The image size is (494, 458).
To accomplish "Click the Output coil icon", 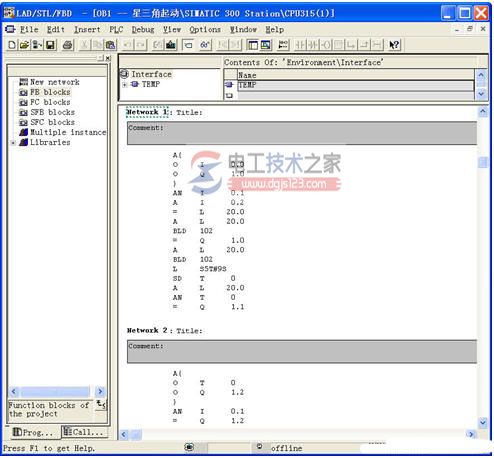I will click(x=326, y=45).
